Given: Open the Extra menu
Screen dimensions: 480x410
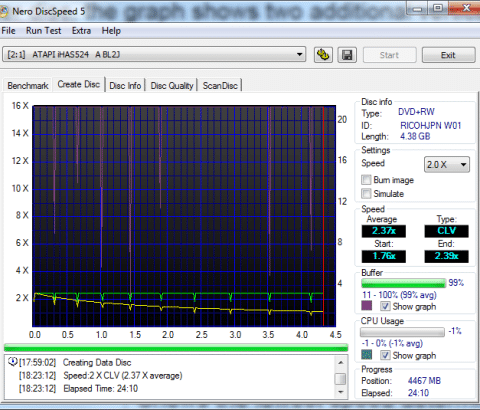Looking at the screenshot, I should (x=81, y=31).
